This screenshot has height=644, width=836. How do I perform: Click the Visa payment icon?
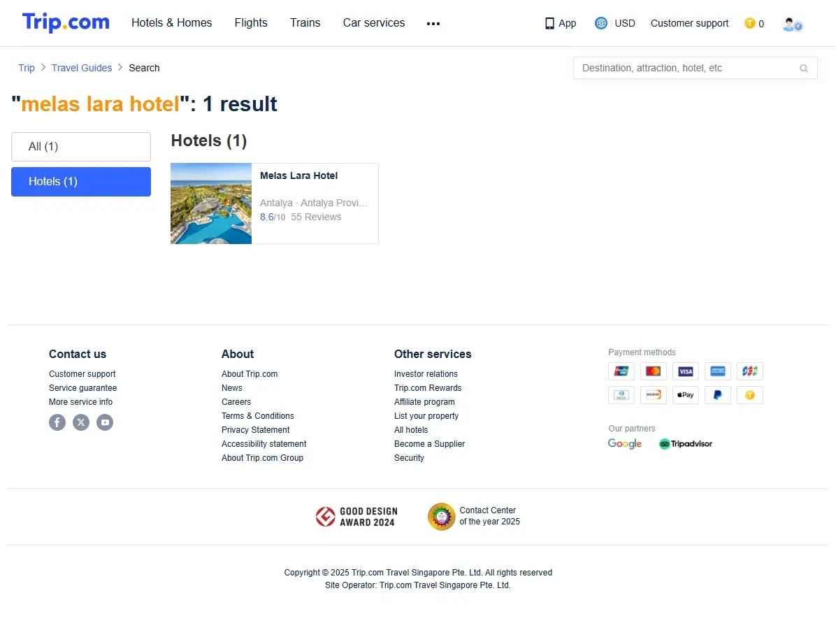685,371
